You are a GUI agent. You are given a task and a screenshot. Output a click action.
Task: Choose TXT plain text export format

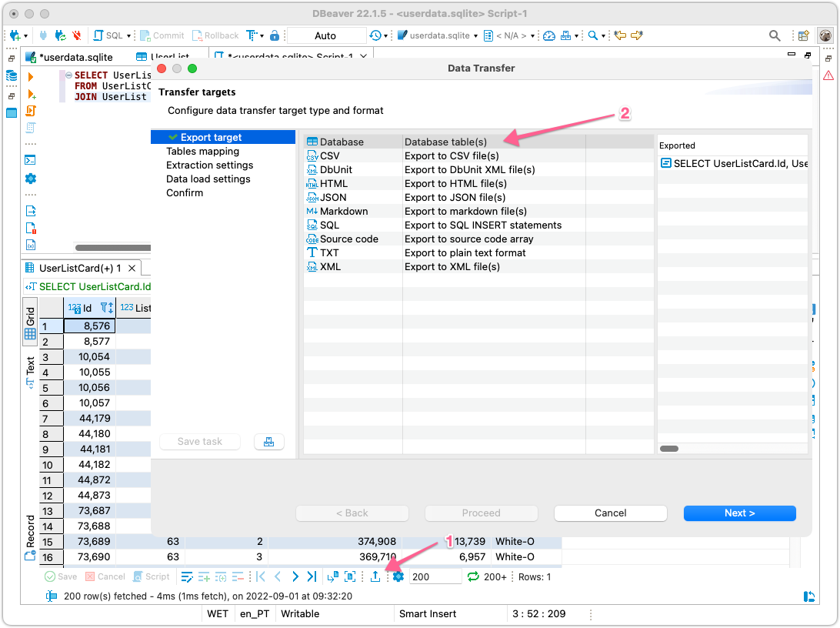coord(478,253)
